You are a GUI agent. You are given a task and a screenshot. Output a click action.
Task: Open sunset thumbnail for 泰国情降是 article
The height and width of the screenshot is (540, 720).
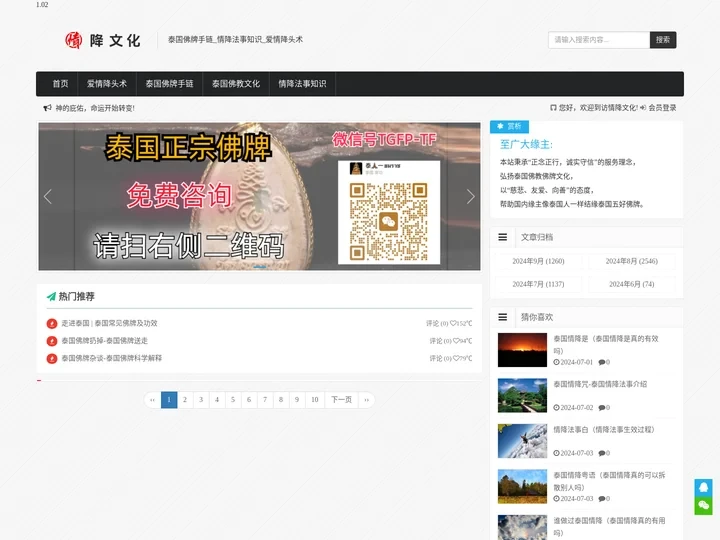tap(522, 350)
